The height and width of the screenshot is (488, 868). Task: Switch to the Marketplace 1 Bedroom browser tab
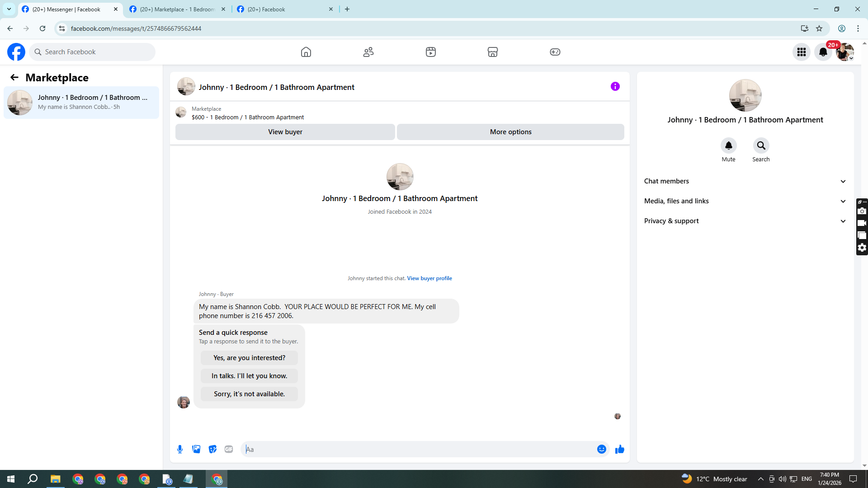click(177, 9)
